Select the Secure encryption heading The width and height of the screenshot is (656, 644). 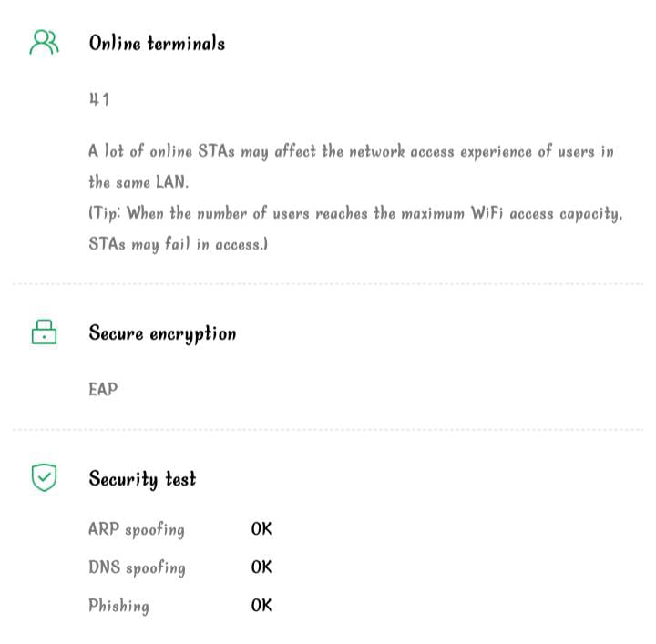coord(162,333)
